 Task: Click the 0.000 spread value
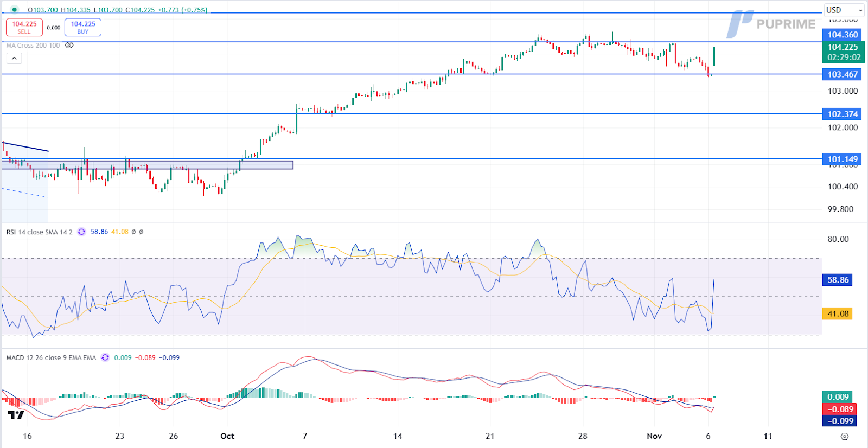(54, 28)
